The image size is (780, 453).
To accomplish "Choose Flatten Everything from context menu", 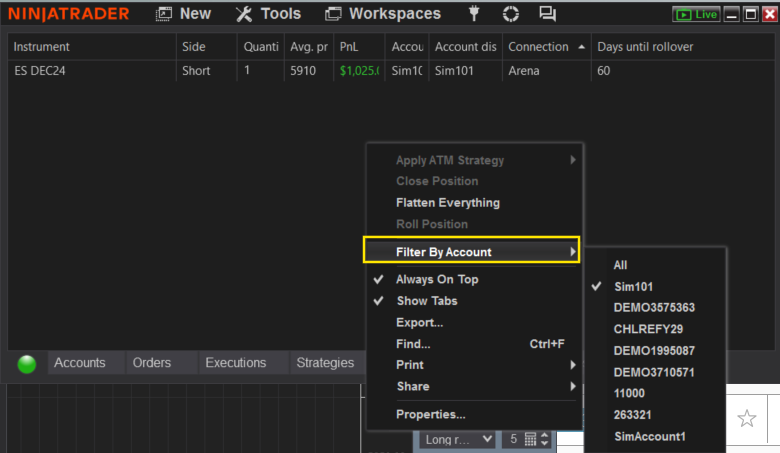I will [447, 203].
